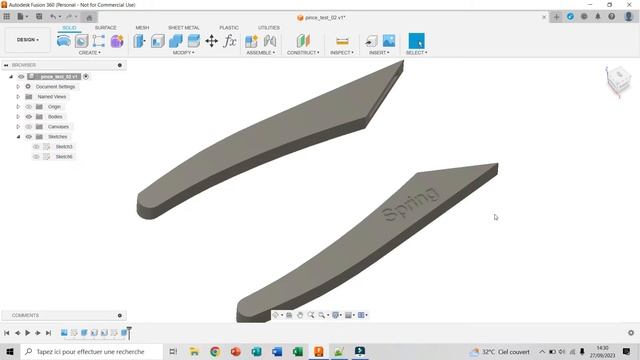This screenshot has height=360, width=640.
Task: Select the Combine tool
Action: pyautogui.click(x=176, y=41)
